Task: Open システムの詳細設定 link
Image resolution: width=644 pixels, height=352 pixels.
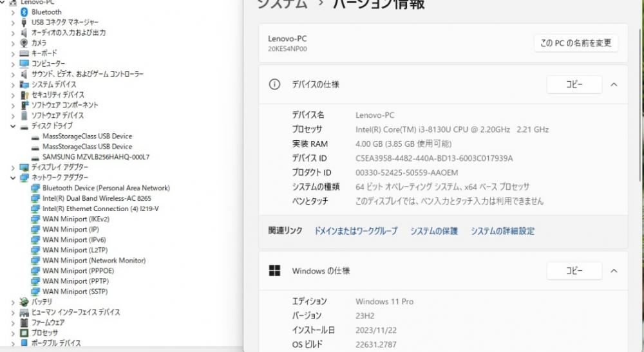Action: 503,231
